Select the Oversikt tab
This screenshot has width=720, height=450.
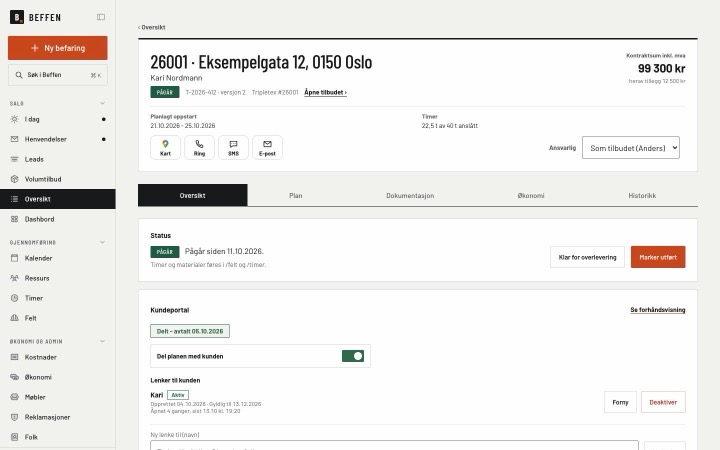192,195
